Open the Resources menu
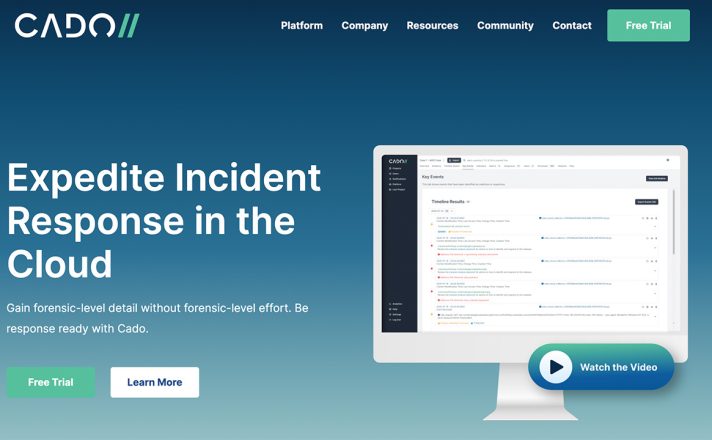The image size is (712, 440). click(x=432, y=25)
